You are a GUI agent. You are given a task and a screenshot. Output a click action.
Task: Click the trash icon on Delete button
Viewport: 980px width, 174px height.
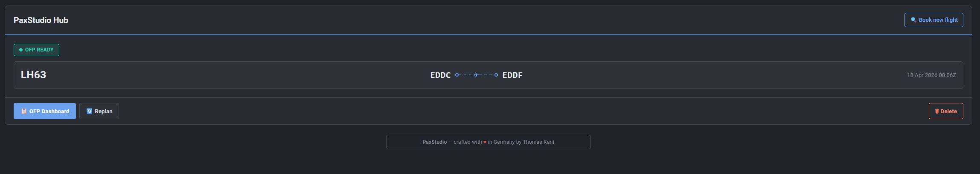(937, 111)
